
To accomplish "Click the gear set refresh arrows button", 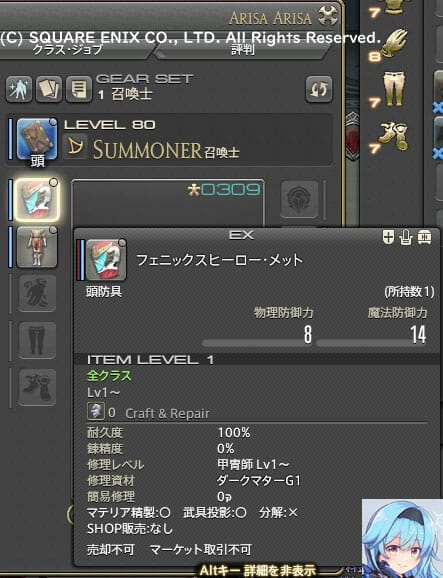I will tap(319, 89).
